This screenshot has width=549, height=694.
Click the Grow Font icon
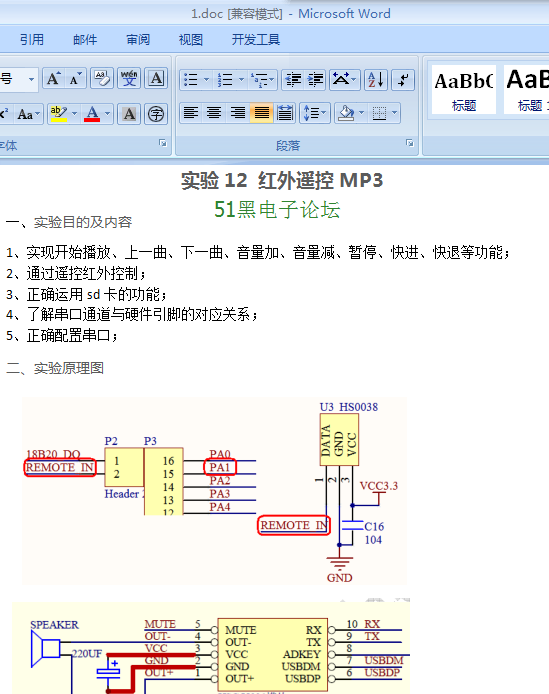pyautogui.click(x=54, y=79)
